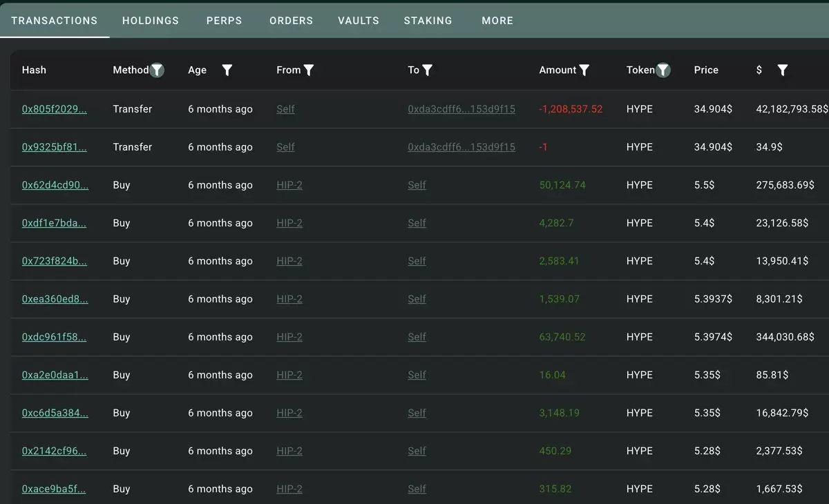The image size is (829, 504).
Task: Click Self recipient in the 2,583.41 row
Action: (417, 261)
